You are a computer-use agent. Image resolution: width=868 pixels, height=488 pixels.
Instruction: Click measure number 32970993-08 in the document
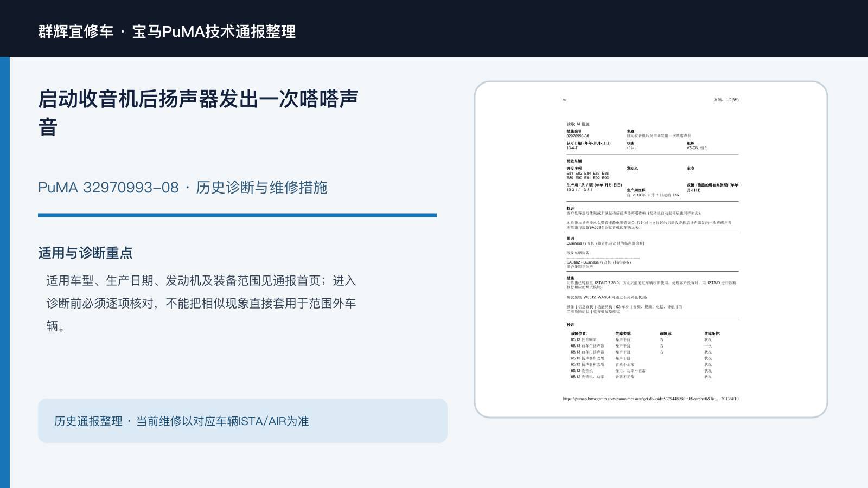click(578, 136)
